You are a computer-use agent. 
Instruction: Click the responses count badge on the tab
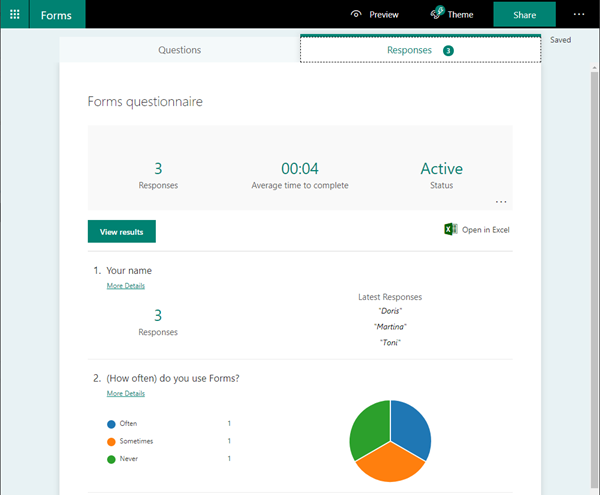coord(448,50)
